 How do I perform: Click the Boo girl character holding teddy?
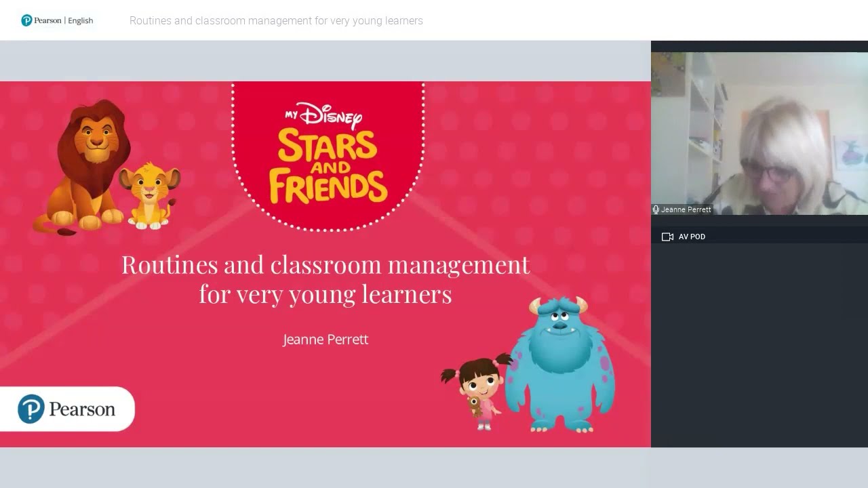pos(477,392)
